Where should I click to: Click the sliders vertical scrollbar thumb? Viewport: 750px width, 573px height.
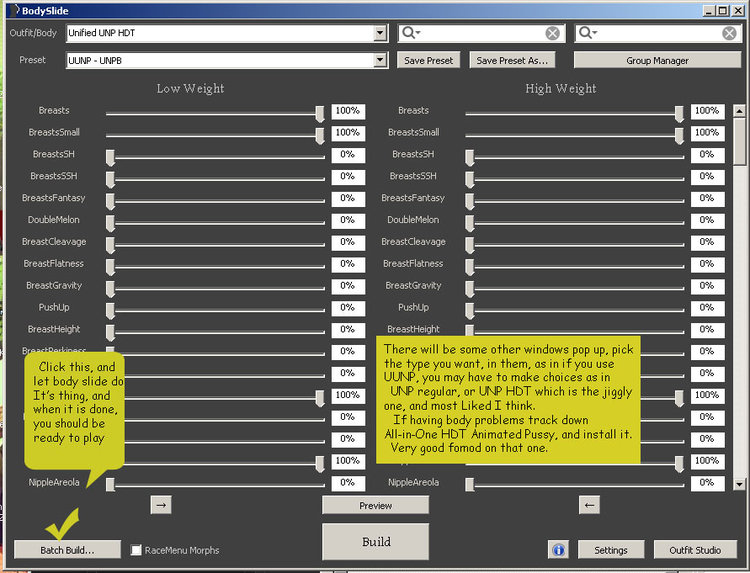coord(739,142)
